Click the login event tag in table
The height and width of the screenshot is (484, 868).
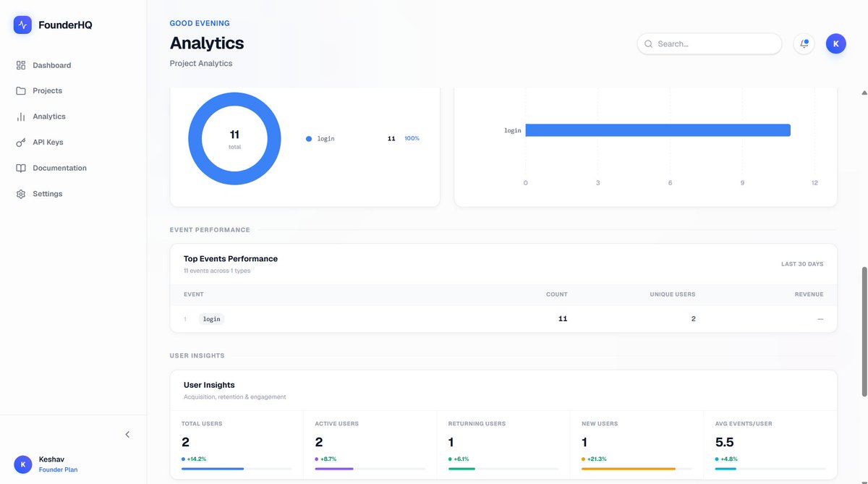click(x=211, y=319)
